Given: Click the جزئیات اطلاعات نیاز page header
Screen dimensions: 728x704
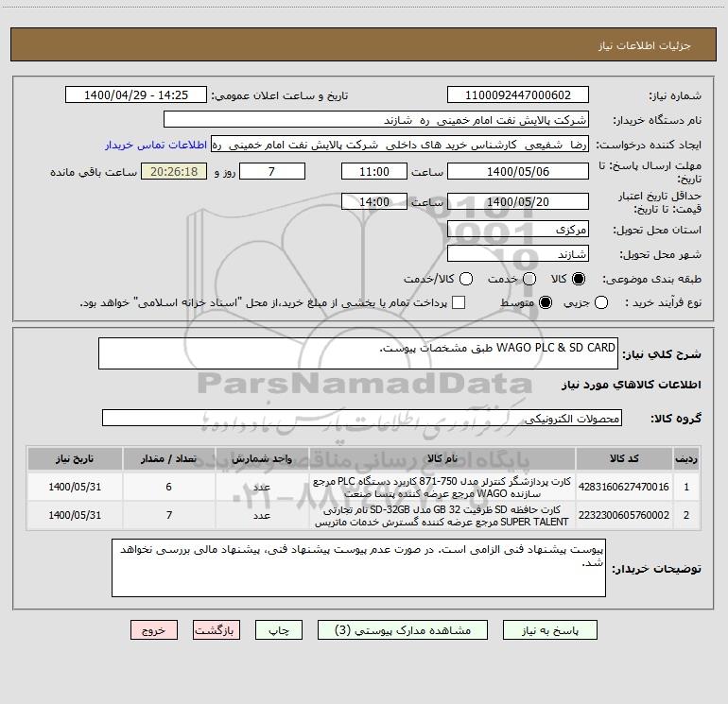Looking at the screenshot, I should [645, 45].
